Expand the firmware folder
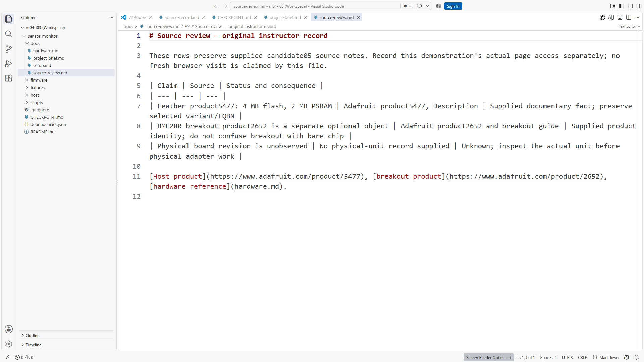Viewport: 644px width, 362px height. pyautogui.click(x=39, y=80)
